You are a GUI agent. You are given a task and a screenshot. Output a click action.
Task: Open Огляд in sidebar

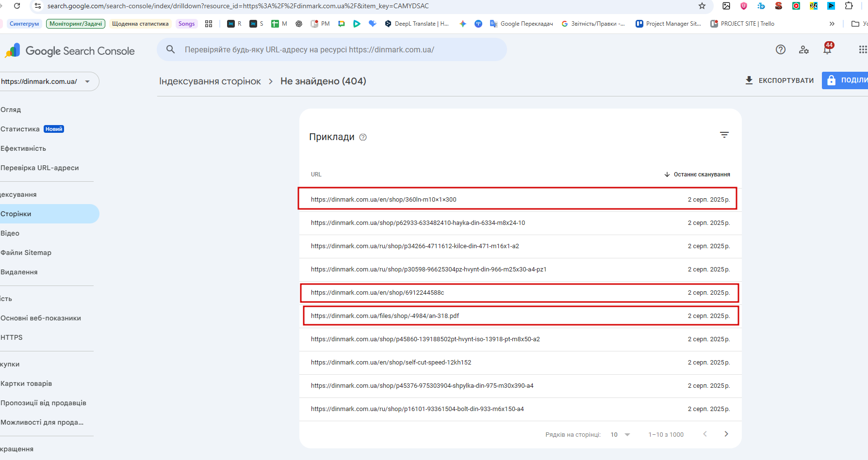(x=11, y=110)
